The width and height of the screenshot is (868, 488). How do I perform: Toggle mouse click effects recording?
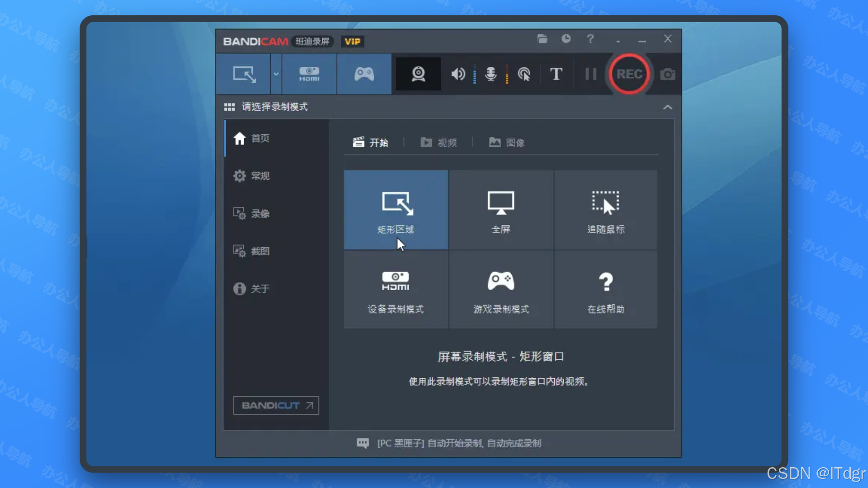[x=524, y=74]
